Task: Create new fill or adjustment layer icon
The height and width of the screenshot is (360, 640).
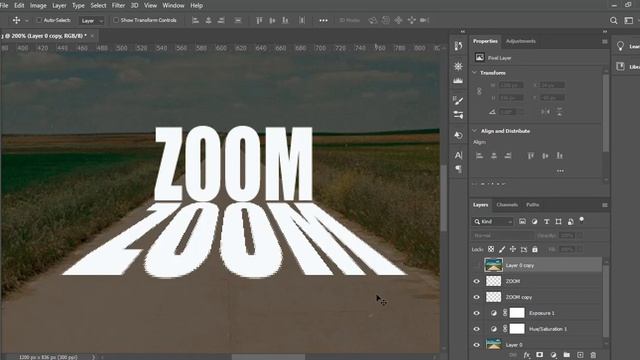Action: point(553,355)
